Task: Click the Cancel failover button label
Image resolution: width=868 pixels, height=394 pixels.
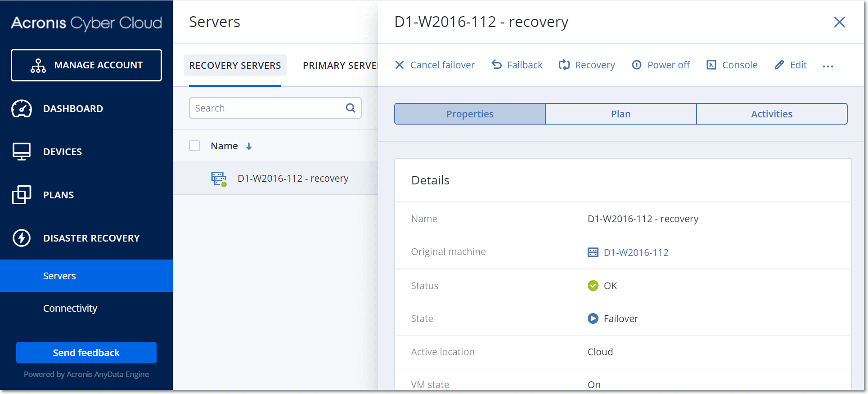Action: click(x=442, y=65)
